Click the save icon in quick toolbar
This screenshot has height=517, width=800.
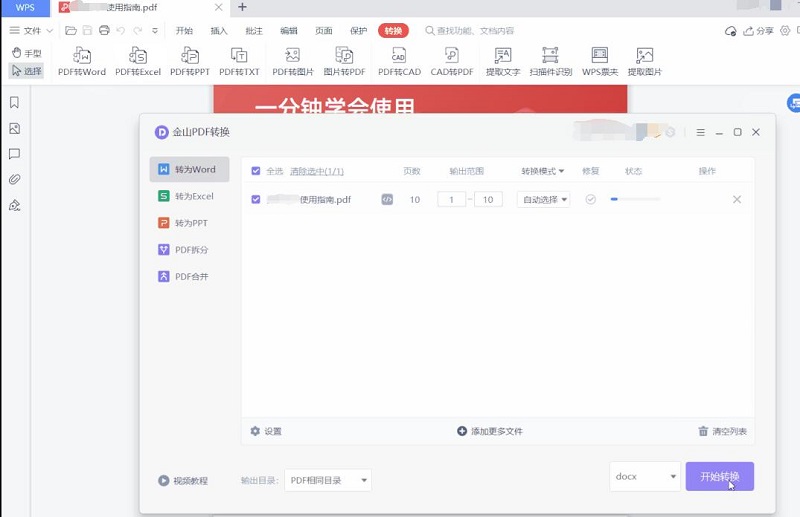click(x=87, y=31)
